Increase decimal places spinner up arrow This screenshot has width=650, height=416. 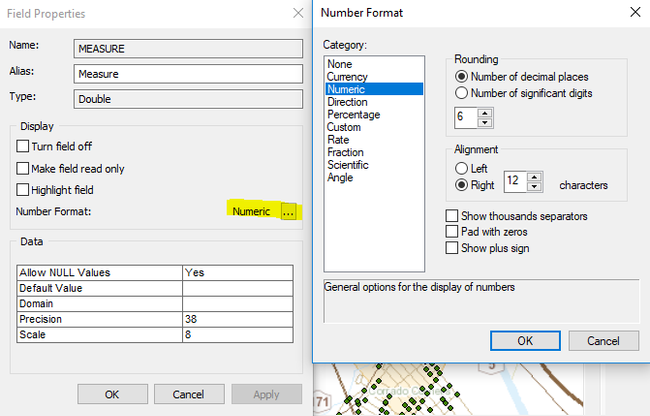pos(485,114)
